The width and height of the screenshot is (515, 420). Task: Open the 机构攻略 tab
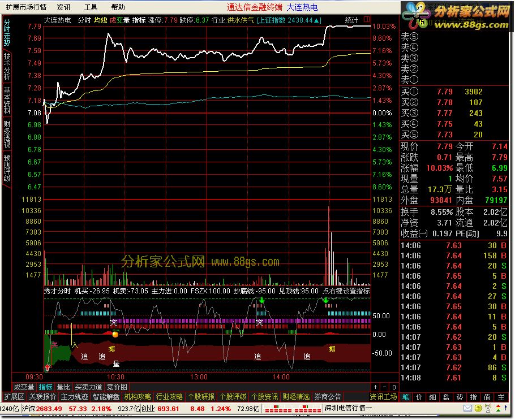pyautogui.click(x=138, y=397)
